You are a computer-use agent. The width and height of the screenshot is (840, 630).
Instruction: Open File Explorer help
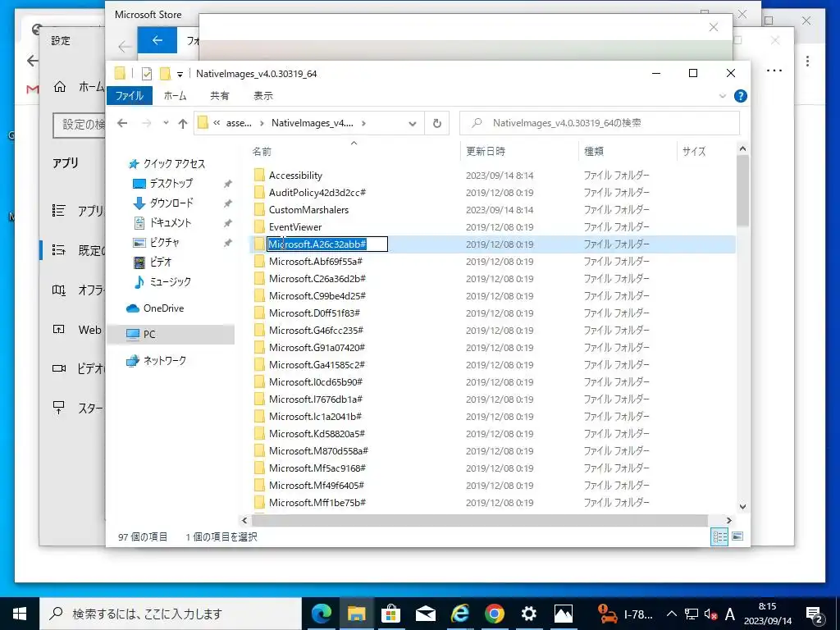741,96
